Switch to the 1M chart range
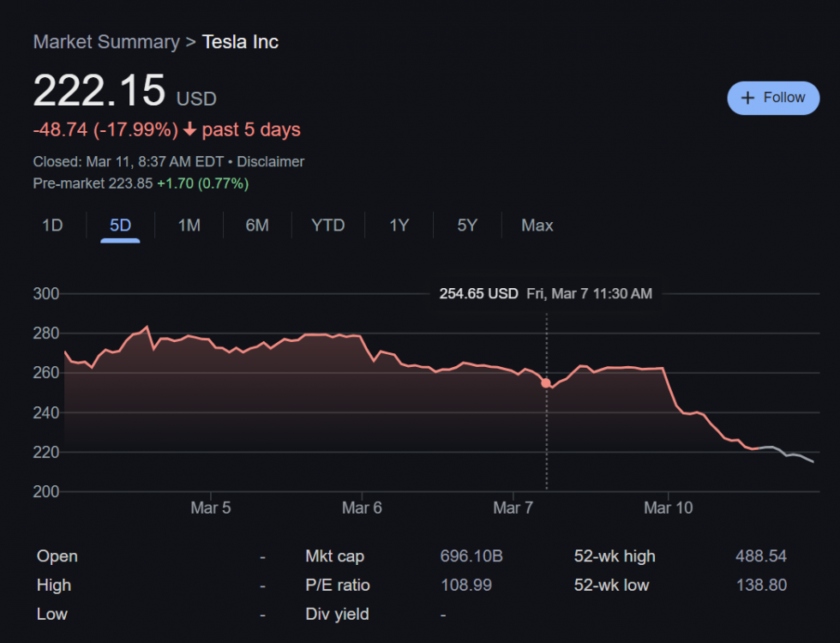840x643 pixels. tap(189, 225)
